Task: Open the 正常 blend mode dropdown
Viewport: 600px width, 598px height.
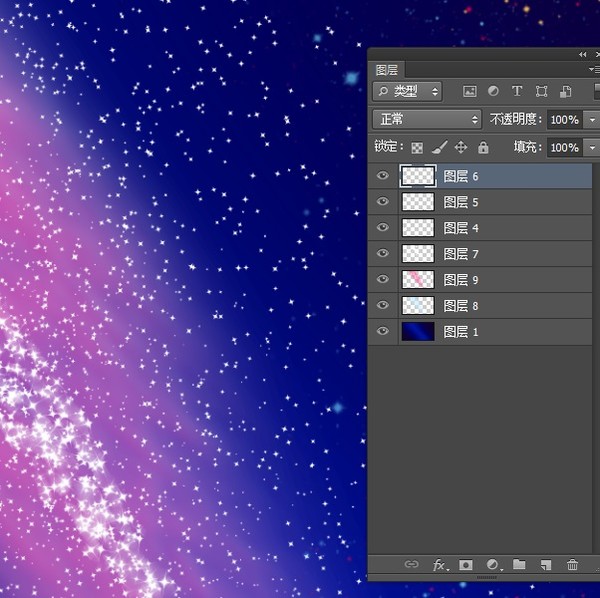Action: coord(427,119)
